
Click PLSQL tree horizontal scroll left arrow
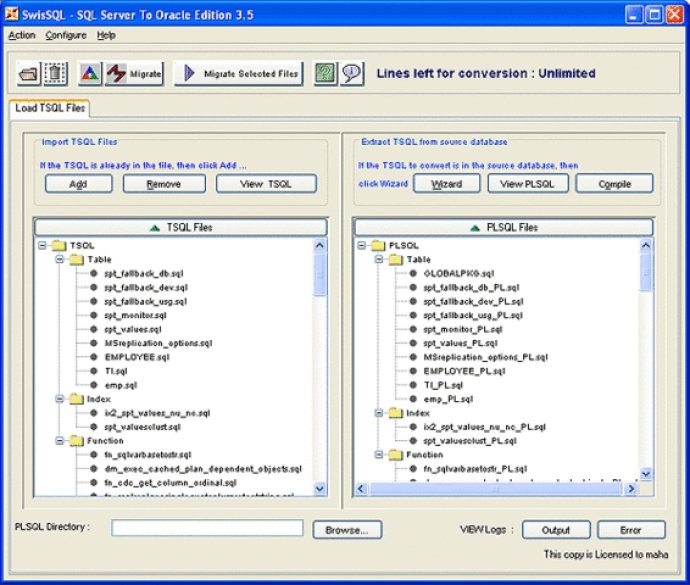361,489
